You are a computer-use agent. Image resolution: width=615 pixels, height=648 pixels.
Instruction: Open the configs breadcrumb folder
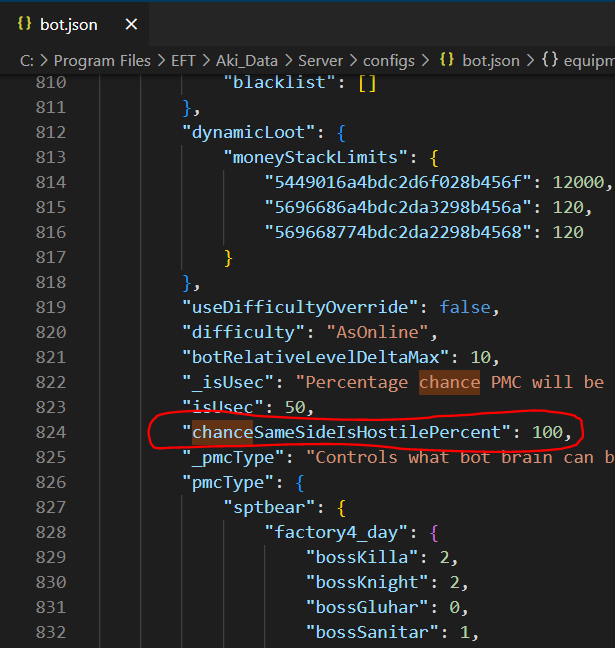389,60
